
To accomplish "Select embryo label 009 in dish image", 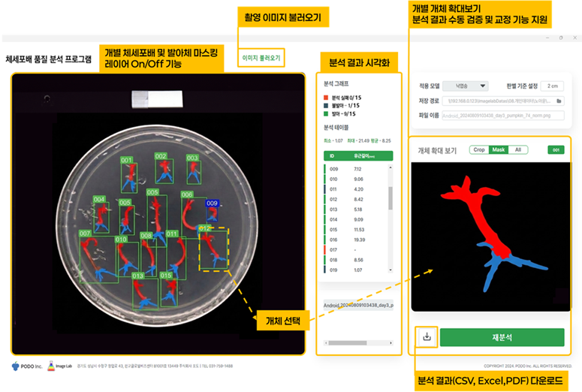I will click(212, 204).
